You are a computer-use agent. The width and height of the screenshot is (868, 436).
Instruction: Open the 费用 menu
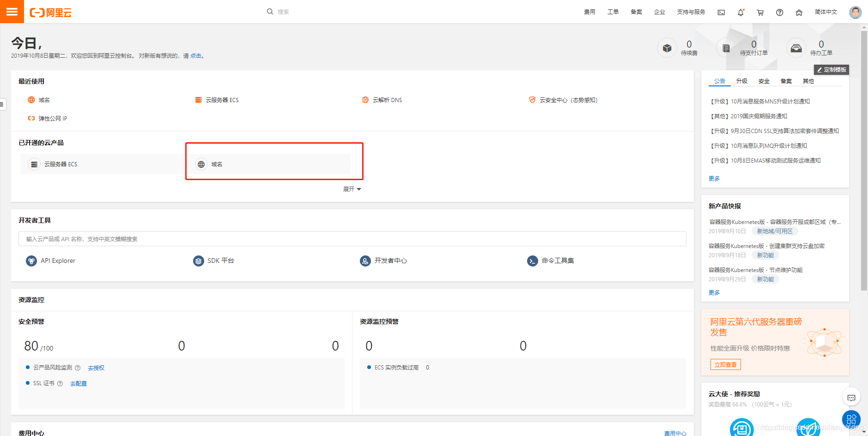click(x=589, y=12)
